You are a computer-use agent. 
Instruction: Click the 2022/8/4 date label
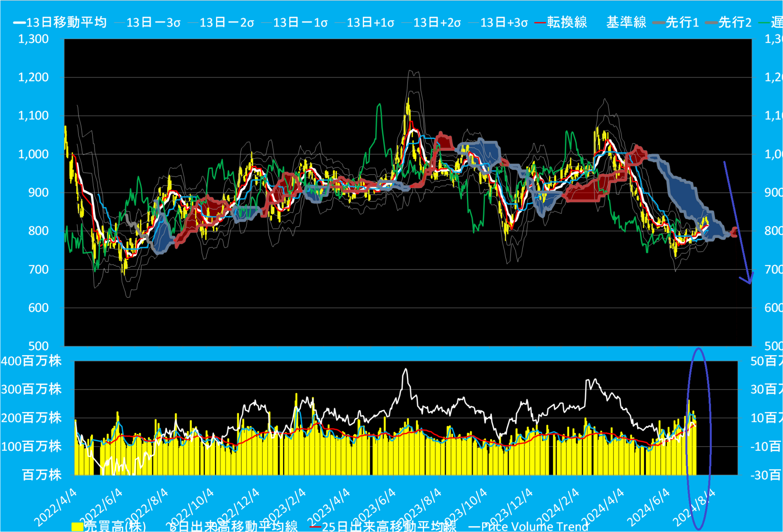coord(146,508)
